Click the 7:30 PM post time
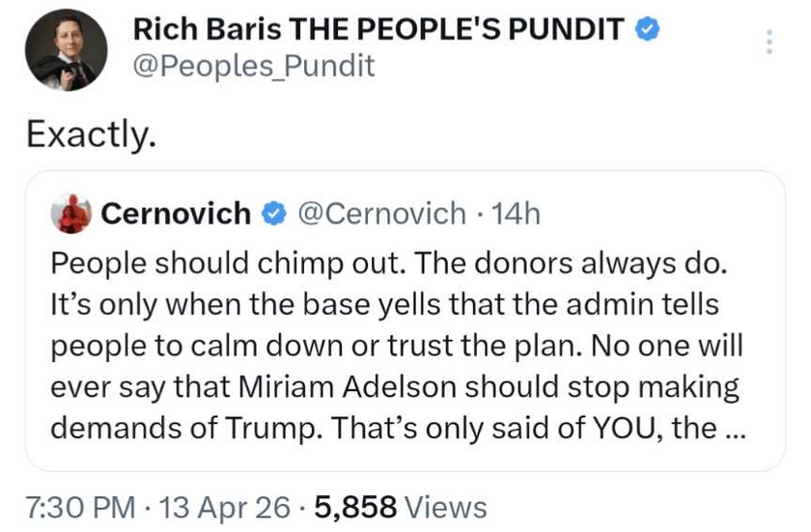Image resolution: width=811 pixels, height=532 pixels. (x=79, y=506)
